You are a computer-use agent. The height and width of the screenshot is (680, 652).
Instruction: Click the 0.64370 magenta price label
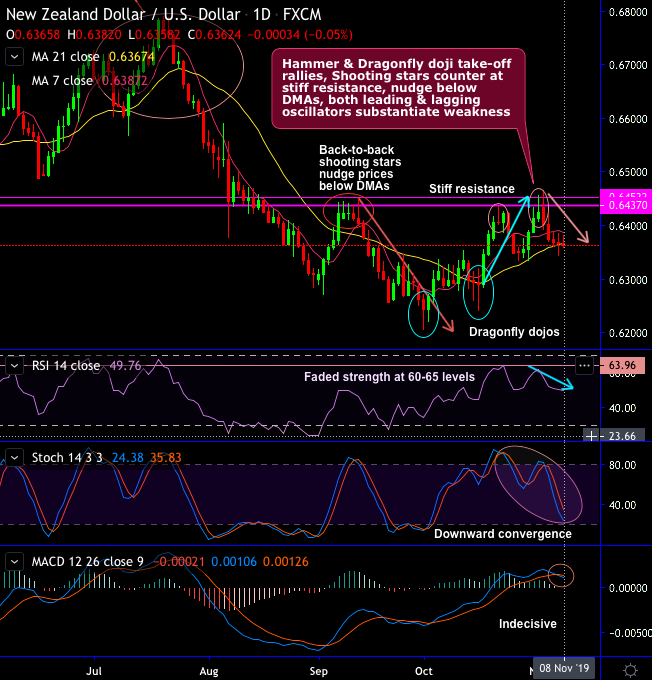(x=626, y=205)
